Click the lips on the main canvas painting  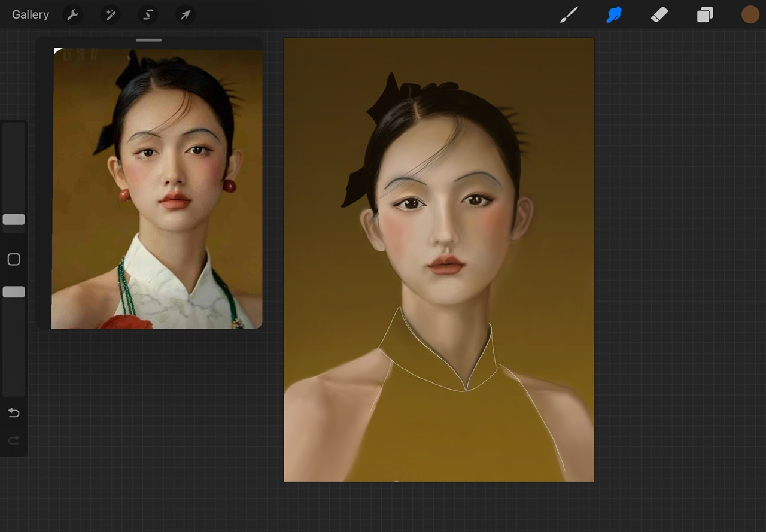coord(446,265)
